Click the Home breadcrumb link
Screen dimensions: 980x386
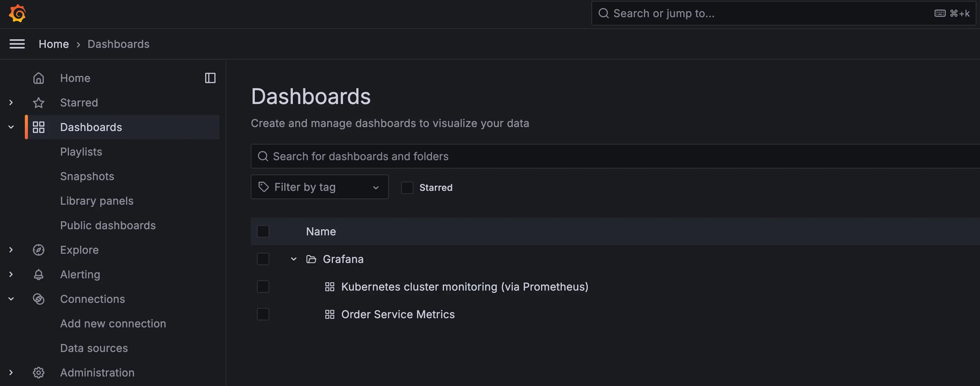point(54,44)
